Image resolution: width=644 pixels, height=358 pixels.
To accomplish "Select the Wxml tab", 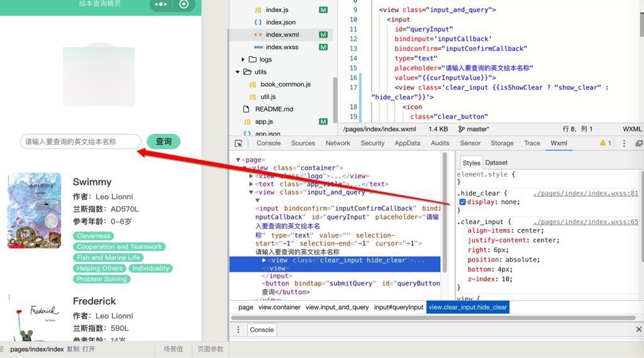I will click(x=558, y=143).
